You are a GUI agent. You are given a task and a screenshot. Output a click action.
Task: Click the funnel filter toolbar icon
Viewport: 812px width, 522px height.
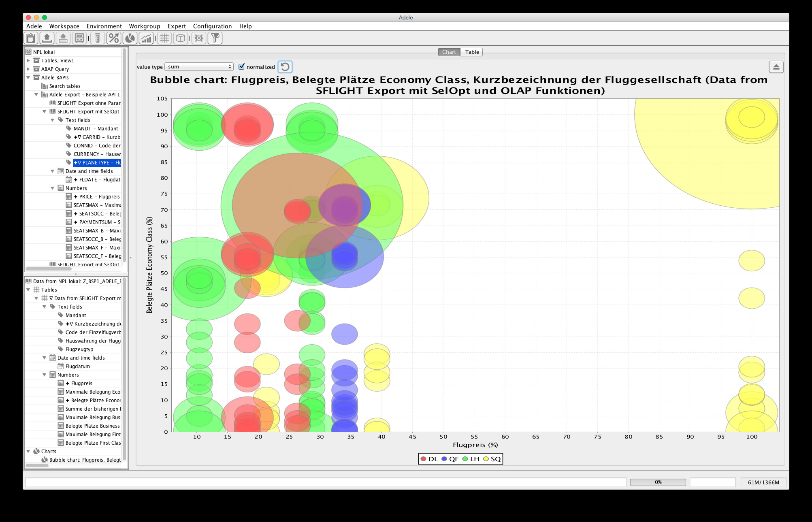215,38
